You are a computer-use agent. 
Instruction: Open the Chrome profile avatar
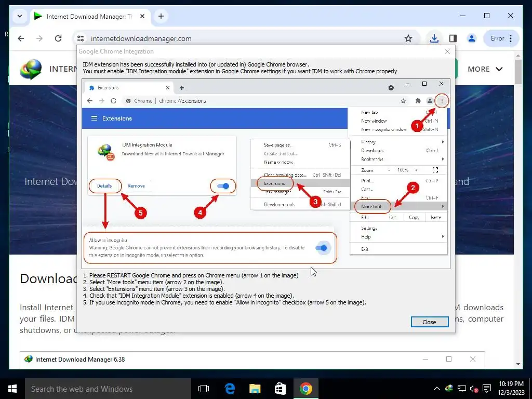472,38
